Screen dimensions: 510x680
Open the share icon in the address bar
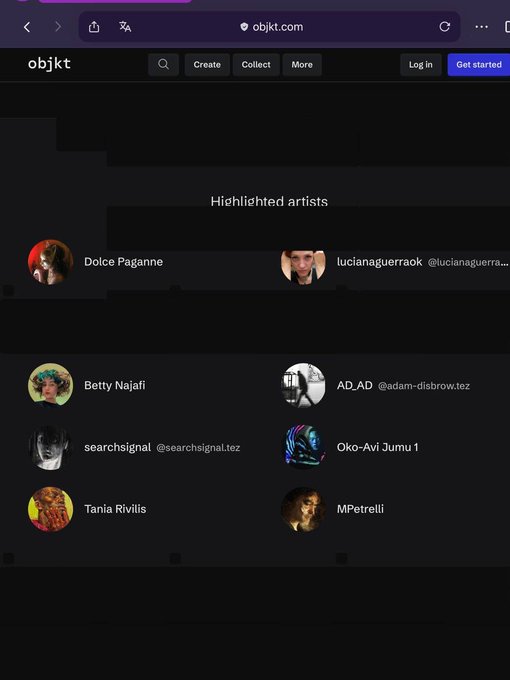click(94, 27)
